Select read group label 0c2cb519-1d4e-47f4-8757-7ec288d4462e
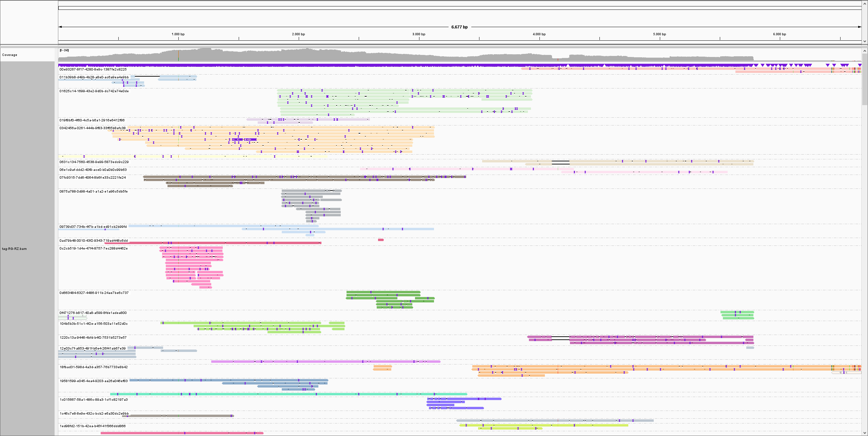Image resolution: width=868 pixels, height=436 pixels. pos(94,248)
